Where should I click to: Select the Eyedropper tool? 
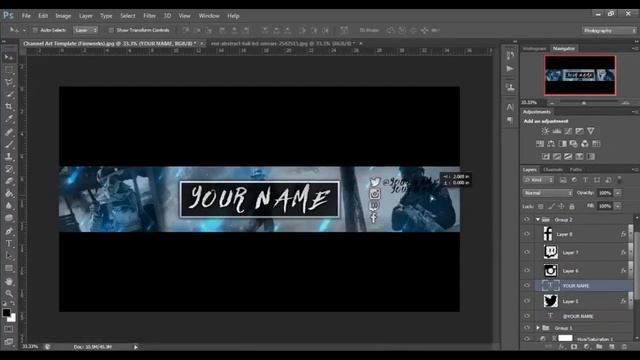(x=9, y=119)
